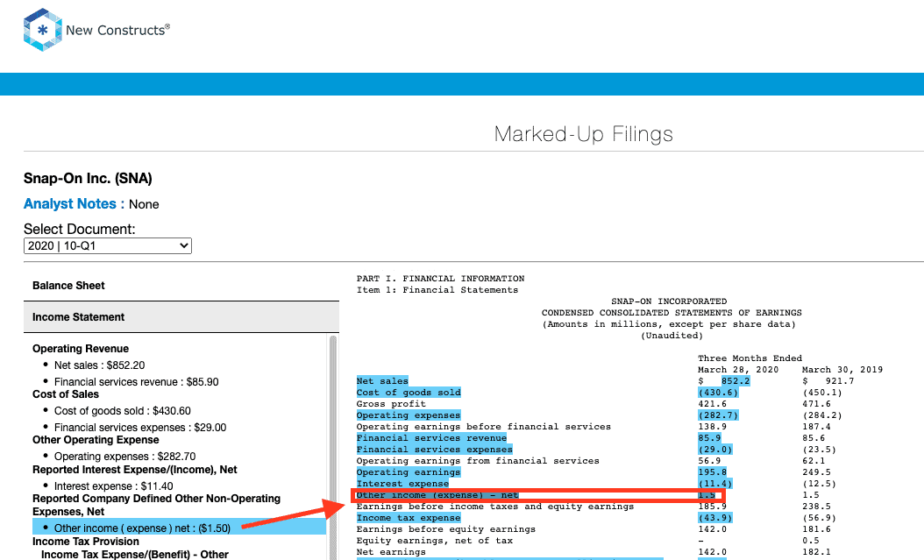Image resolution: width=924 pixels, height=560 pixels.
Task: Click the highlighted (43.9) value
Action: (714, 518)
